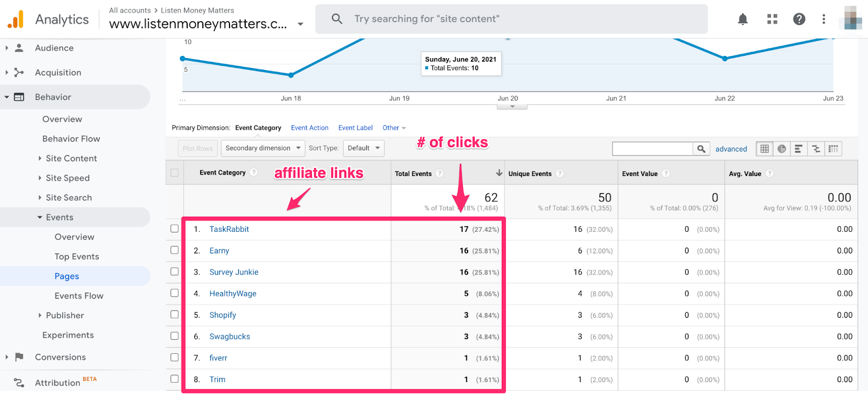Image resolution: width=868 pixels, height=406 pixels.
Task: Click help icon beside Event Category header
Action: click(253, 173)
